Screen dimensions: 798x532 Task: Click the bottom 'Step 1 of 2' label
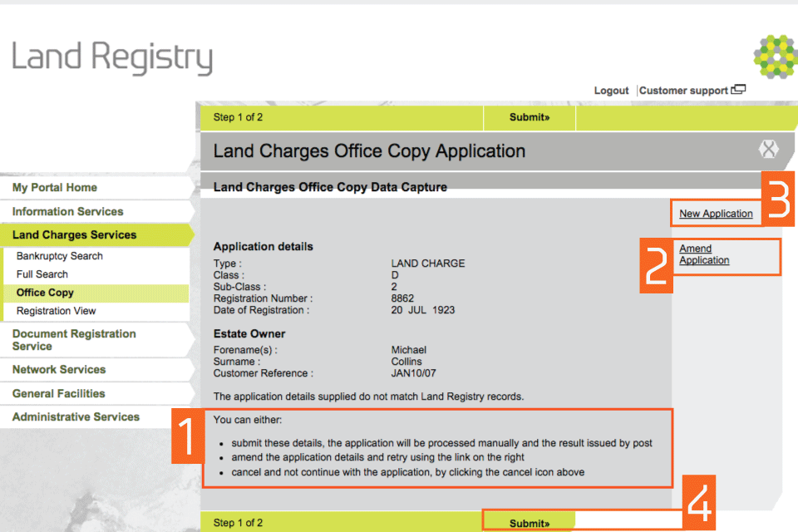point(238,523)
